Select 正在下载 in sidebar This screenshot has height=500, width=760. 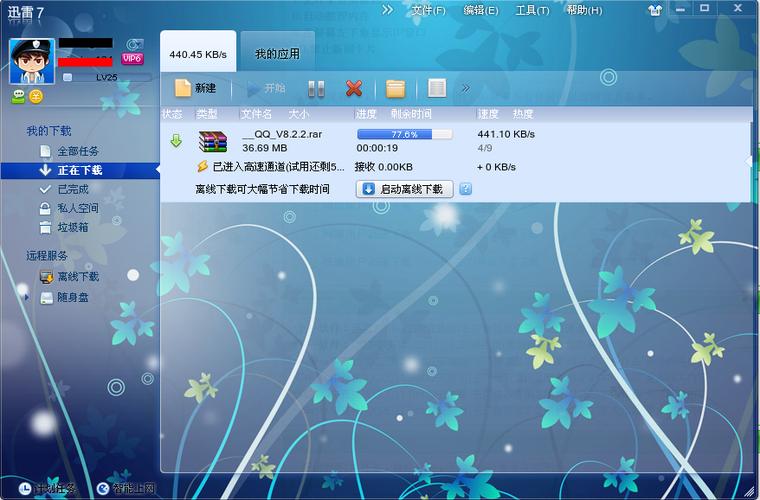pos(80,170)
